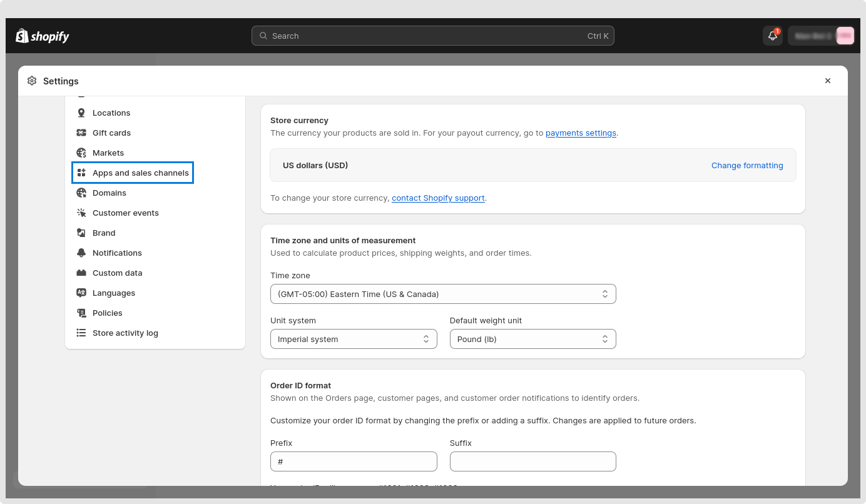Click the order ID Prefix field
The width and height of the screenshot is (866, 504).
tap(354, 461)
